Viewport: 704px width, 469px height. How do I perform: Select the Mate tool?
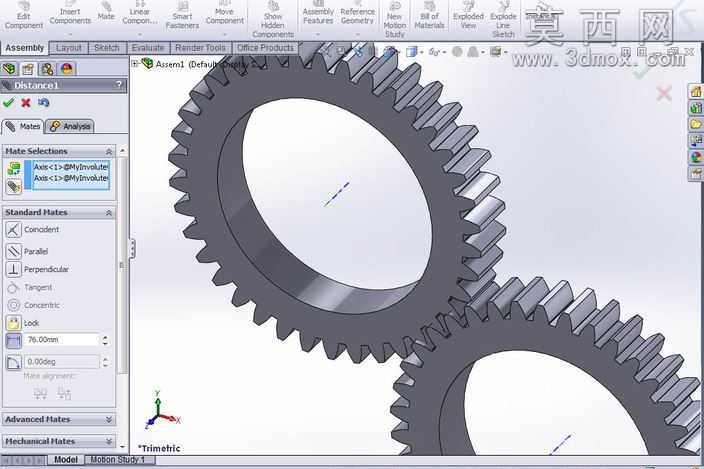point(106,12)
